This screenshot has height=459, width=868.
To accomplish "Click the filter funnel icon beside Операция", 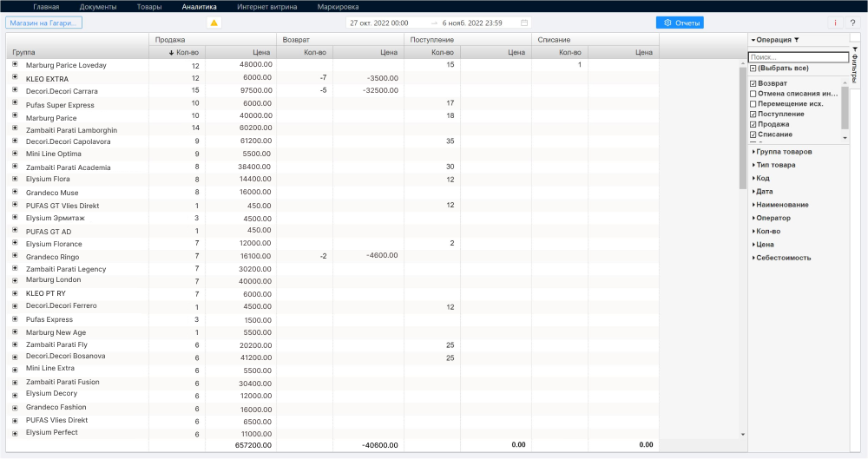I will (796, 40).
